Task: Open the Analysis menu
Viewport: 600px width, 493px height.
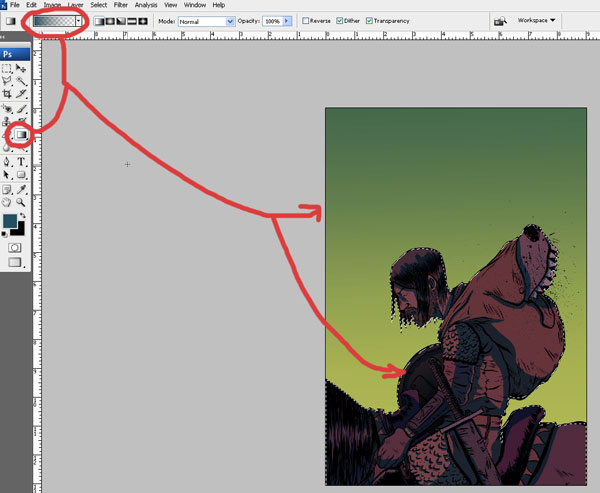Action: click(x=146, y=5)
